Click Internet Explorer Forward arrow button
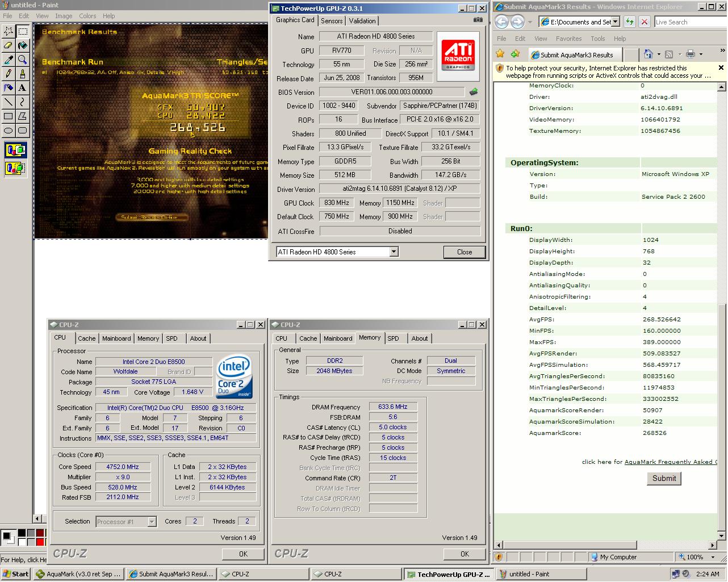This screenshot has width=728, height=582. (x=517, y=22)
